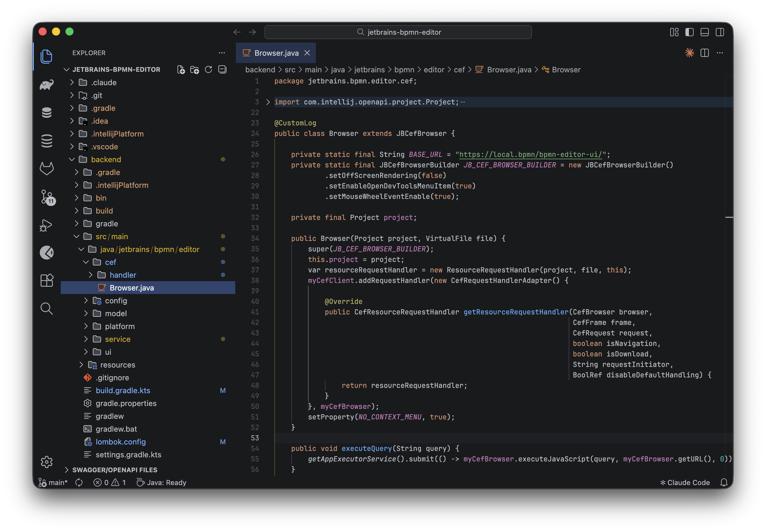766x532 pixels.
Task: Open the Extensions view
Action: coord(47,280)
